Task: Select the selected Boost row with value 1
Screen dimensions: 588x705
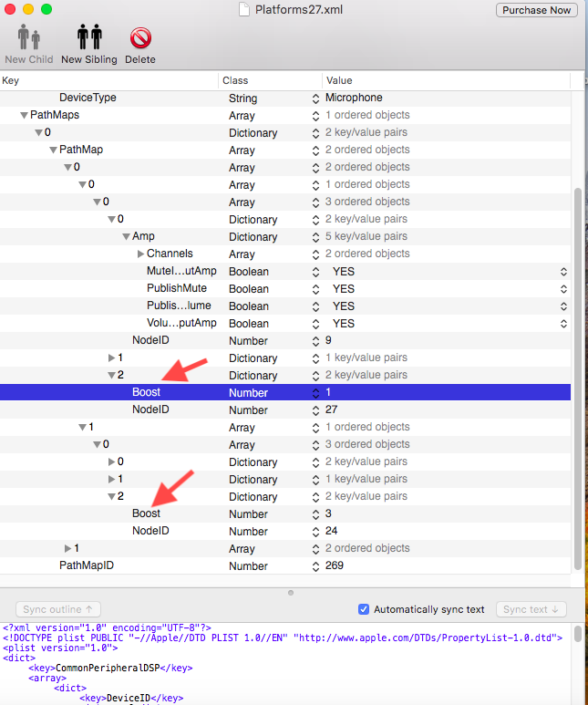Action: [x=285, y=392]
